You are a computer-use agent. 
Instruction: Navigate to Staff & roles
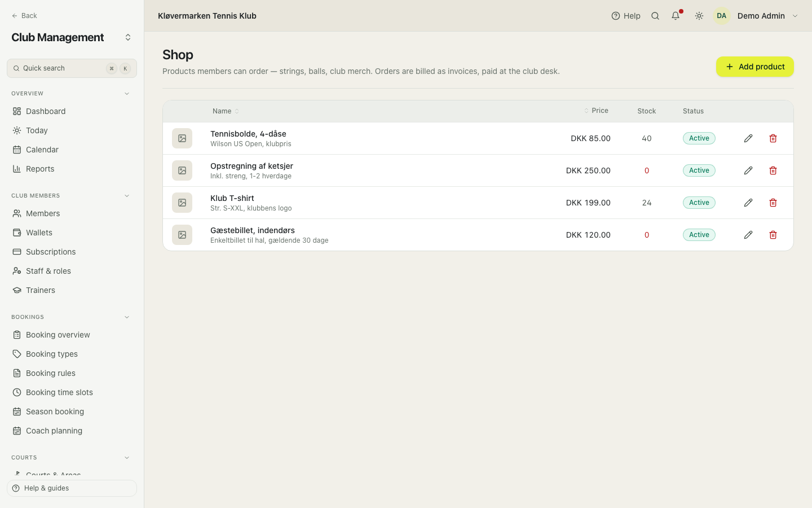72,271
